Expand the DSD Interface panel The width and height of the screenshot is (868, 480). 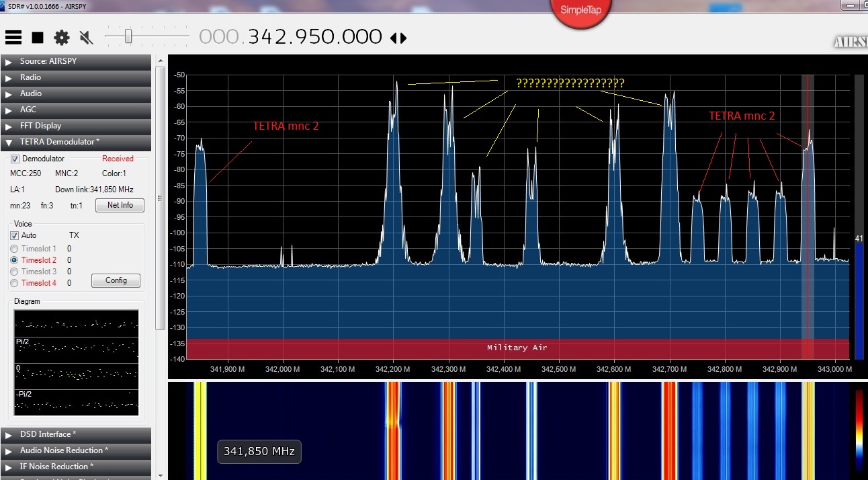tap(76, 434)
